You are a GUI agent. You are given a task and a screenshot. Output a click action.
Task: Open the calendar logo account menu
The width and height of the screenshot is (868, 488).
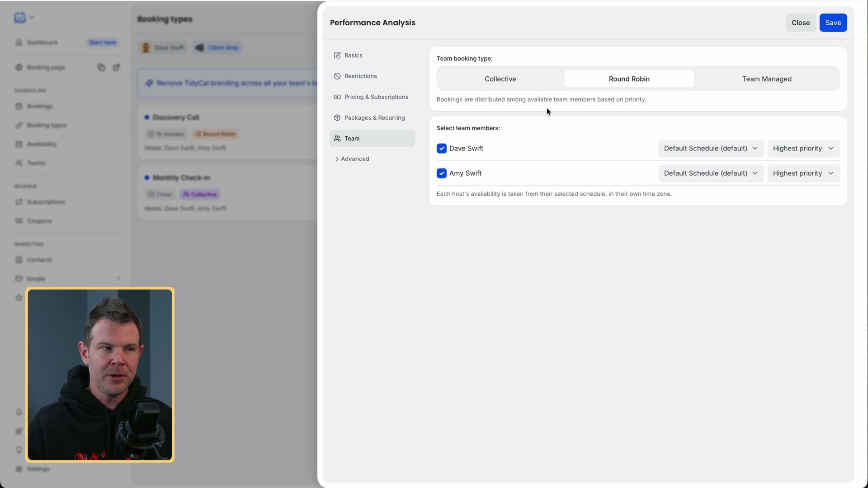[24, 18]
